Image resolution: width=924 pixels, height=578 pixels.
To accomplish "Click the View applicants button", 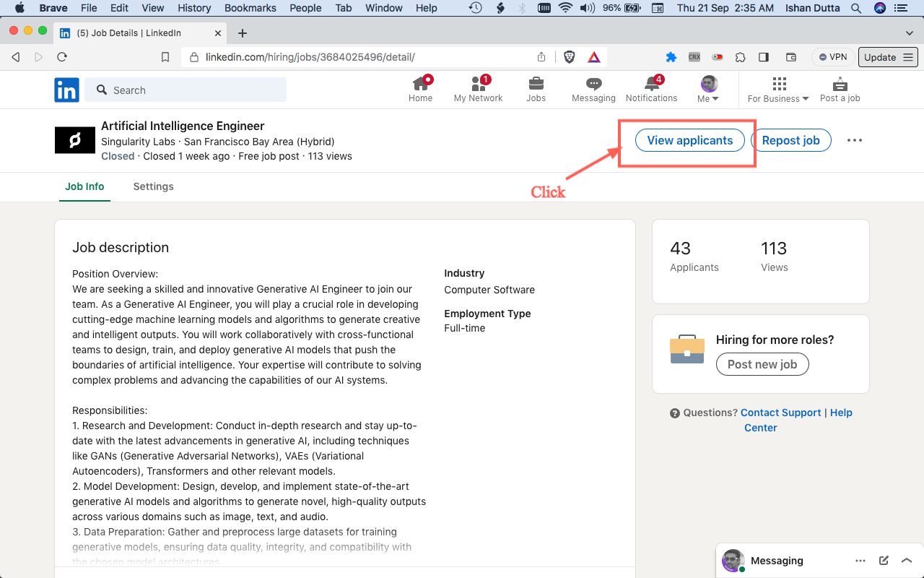I will pyautogui.click(x=689, y=140).
